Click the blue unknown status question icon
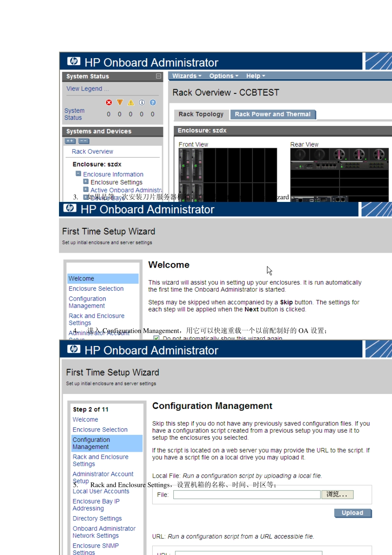 153,102
